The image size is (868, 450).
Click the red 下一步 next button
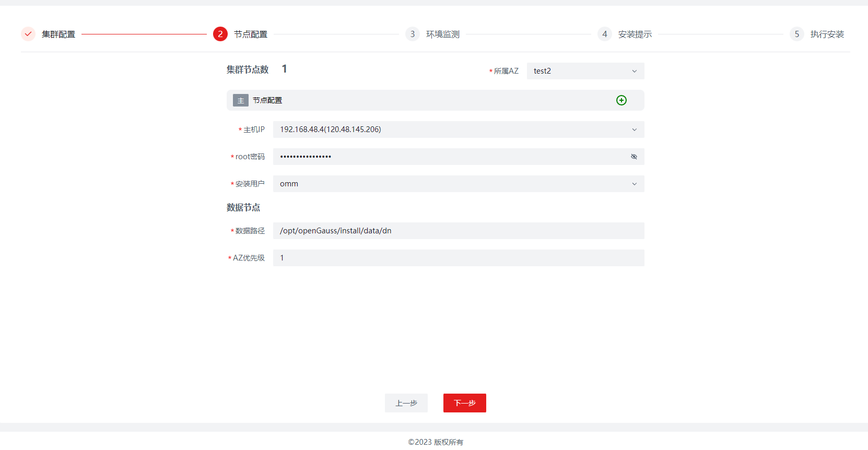tap(464, 403)
